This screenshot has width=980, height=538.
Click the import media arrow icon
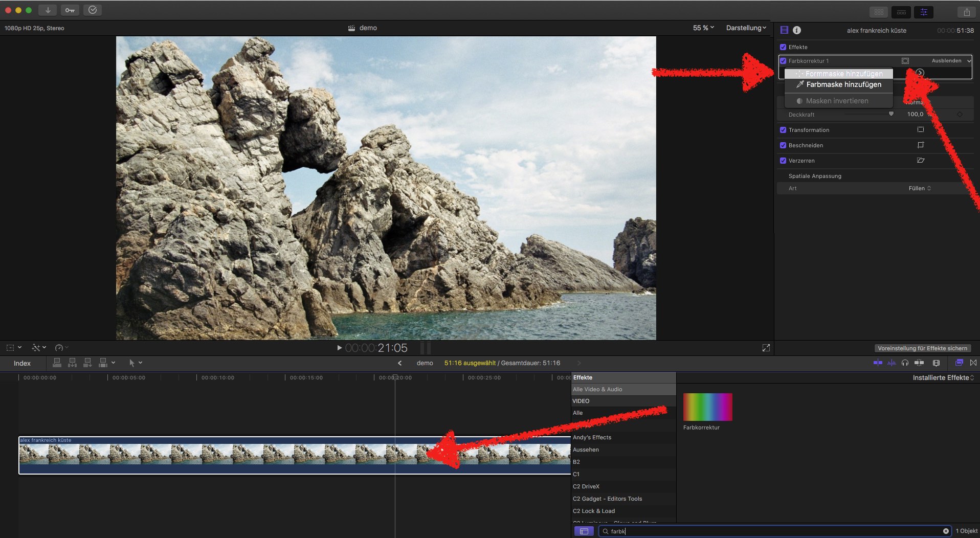point(48,10)
